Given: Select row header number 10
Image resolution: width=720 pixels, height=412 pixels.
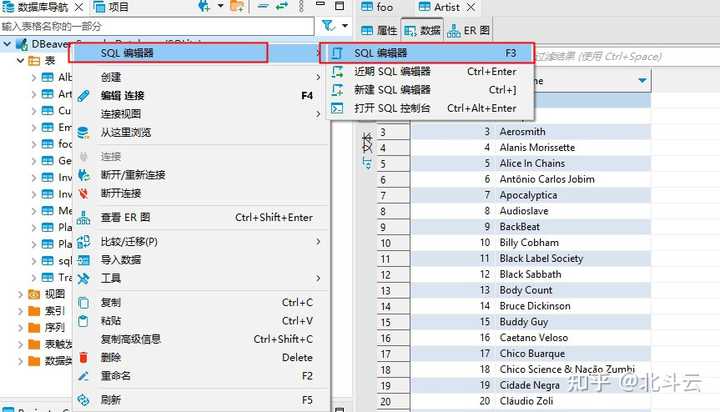Looking at the screenshot, I should [x=393, y=243].
